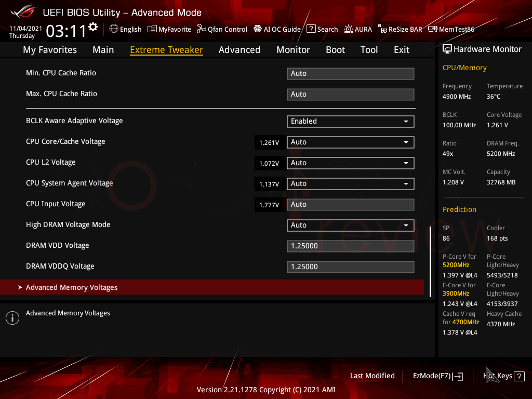Viewport: 532px width, 399px height.
Task: Click the Hot Keys question mark icon
Action: 519,376
